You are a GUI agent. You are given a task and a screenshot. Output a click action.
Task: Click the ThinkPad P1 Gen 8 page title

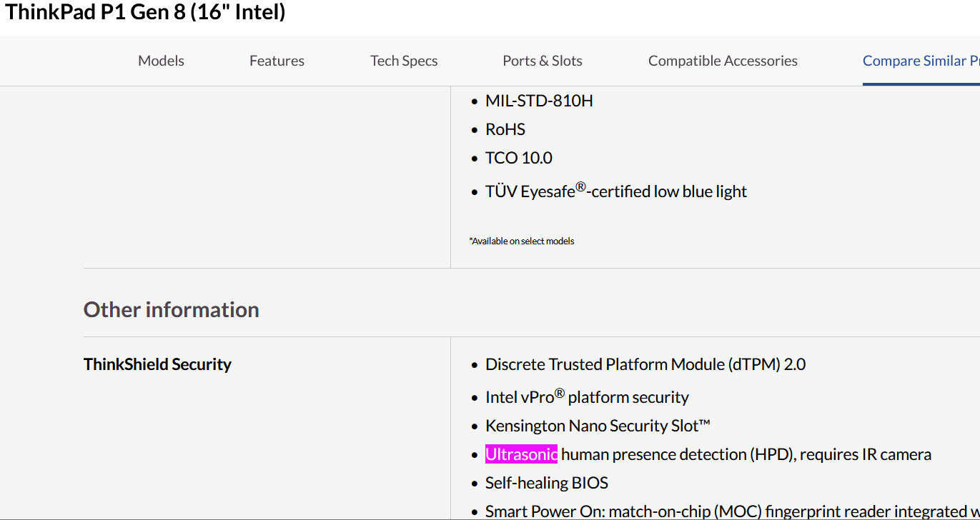point(146,13)
